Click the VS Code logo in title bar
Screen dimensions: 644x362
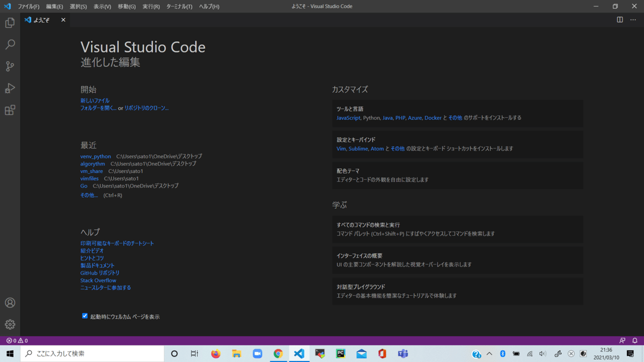8,6
